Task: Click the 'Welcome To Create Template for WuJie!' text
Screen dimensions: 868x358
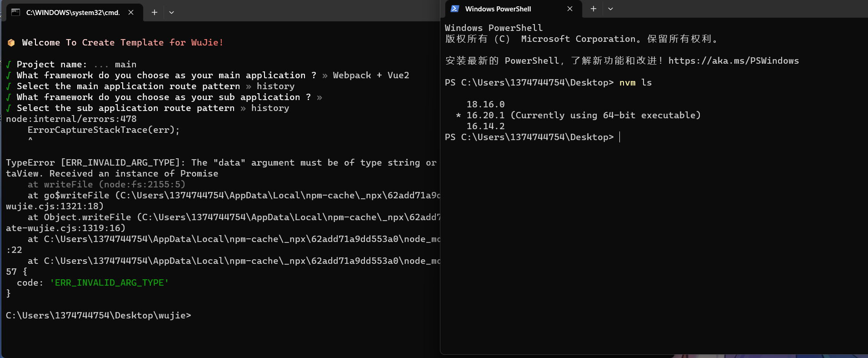Action: [x=123, y=42]
